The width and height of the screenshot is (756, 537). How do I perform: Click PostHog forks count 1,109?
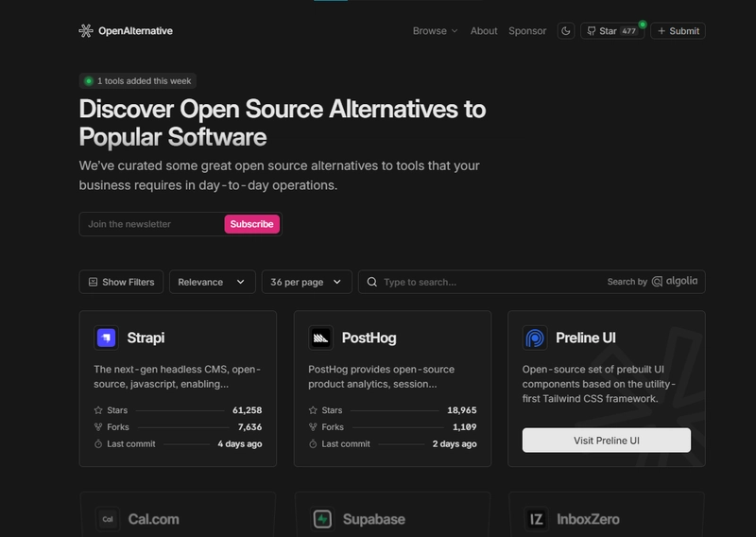(x=464, y=427)
